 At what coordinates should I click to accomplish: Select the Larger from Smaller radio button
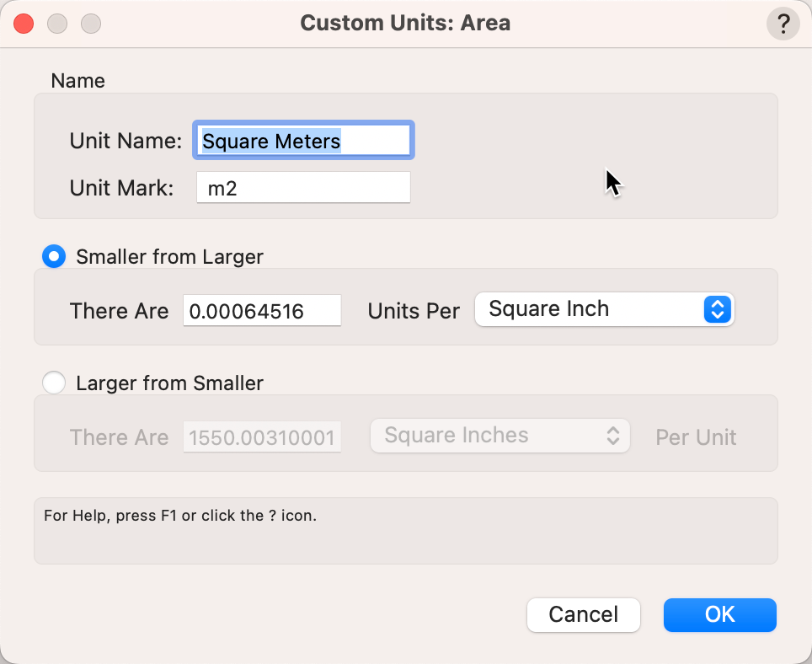pyautogui.click(x=54, y=383)
